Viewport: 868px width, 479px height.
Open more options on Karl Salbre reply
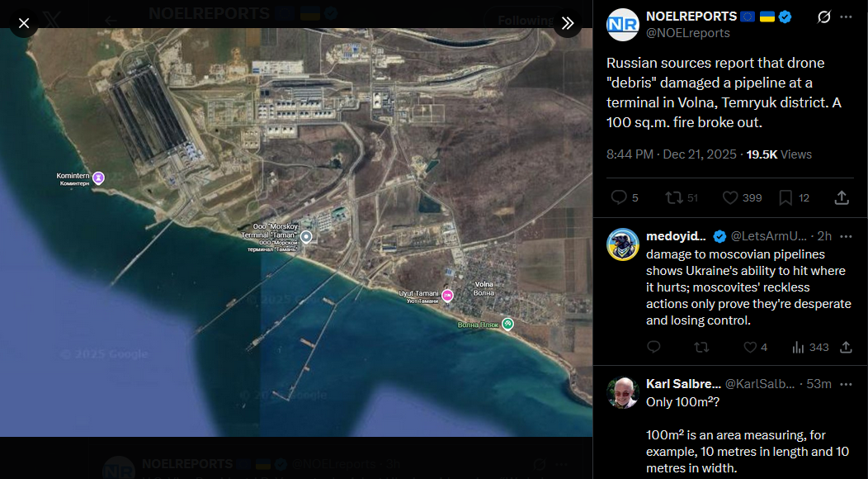point(846,384)
